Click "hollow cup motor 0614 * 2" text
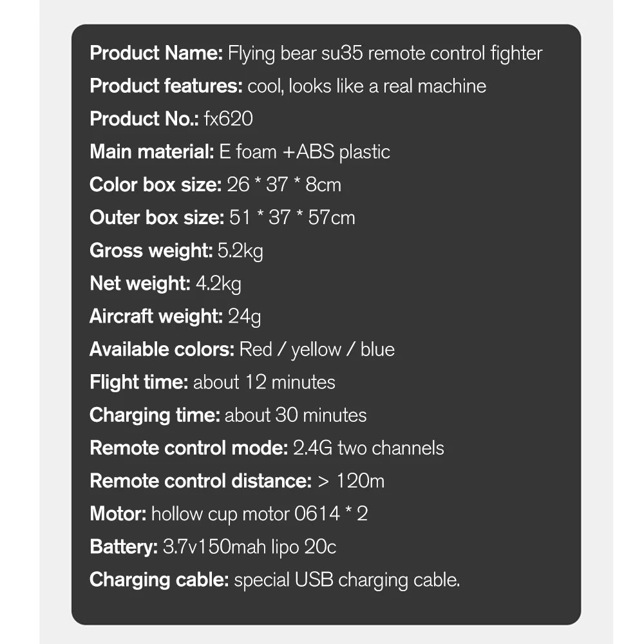Viewport: 644px width, 644px height. [x=260, y=514]
